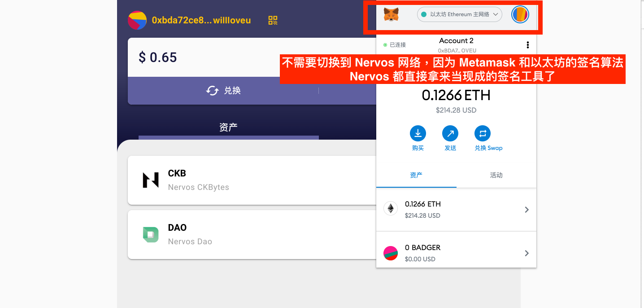Click the 0xbda72ce8...willloveu wallet address
The image size is (644, 308).
pyautogui.click(x=201, y=20)
